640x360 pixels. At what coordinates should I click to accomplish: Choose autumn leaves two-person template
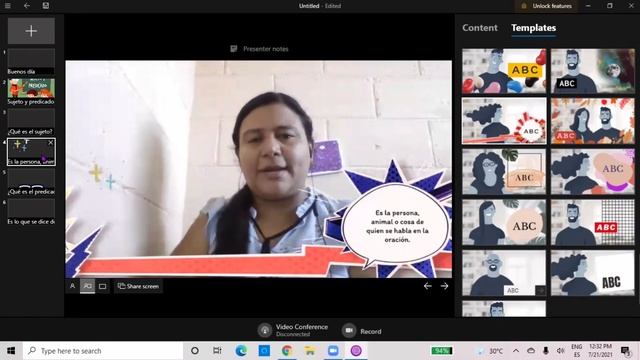593,121
